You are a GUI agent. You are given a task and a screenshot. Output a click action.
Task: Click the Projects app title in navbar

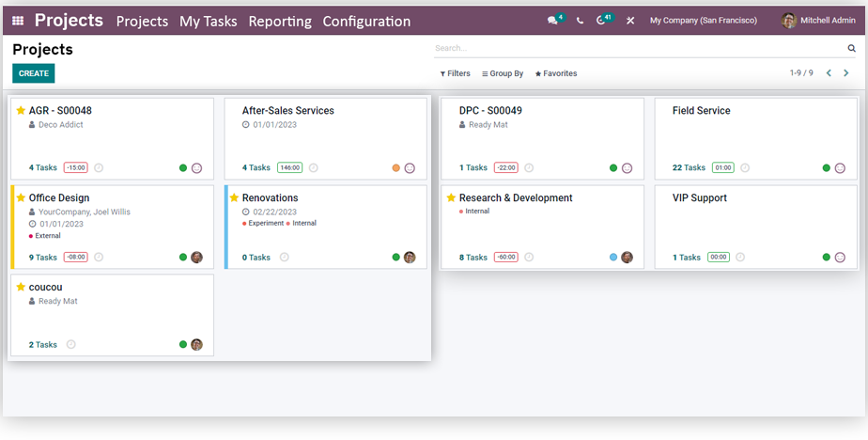click(69, 21)
